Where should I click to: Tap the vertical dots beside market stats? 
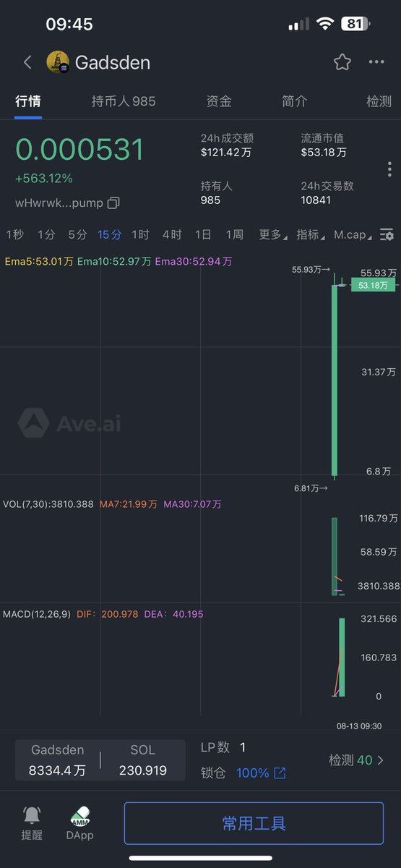coord(389,169)
